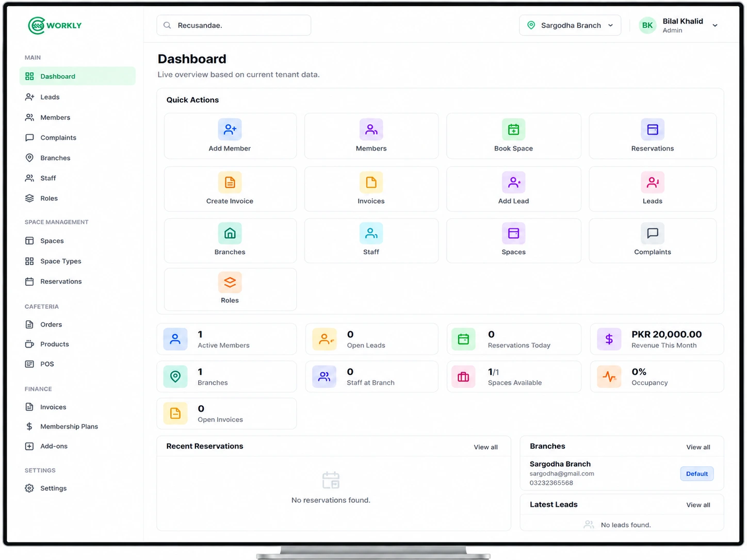Click the Roles layers icon in Quick Actions

230,282
